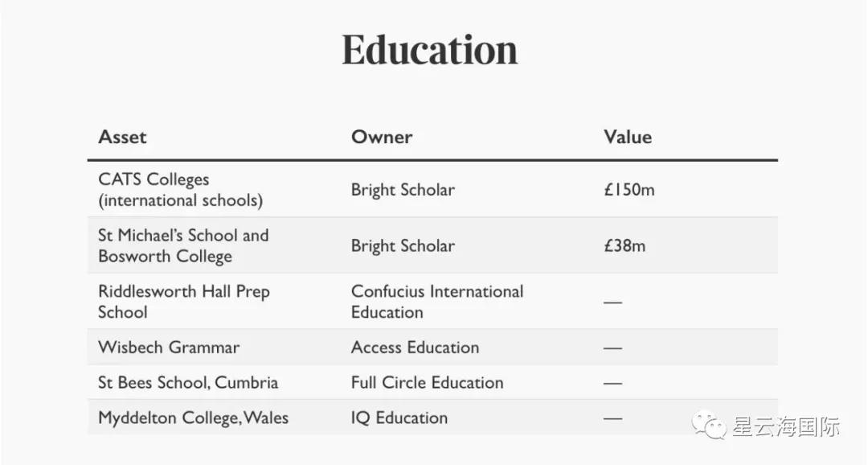Select the Owner column header

[382, 137]
